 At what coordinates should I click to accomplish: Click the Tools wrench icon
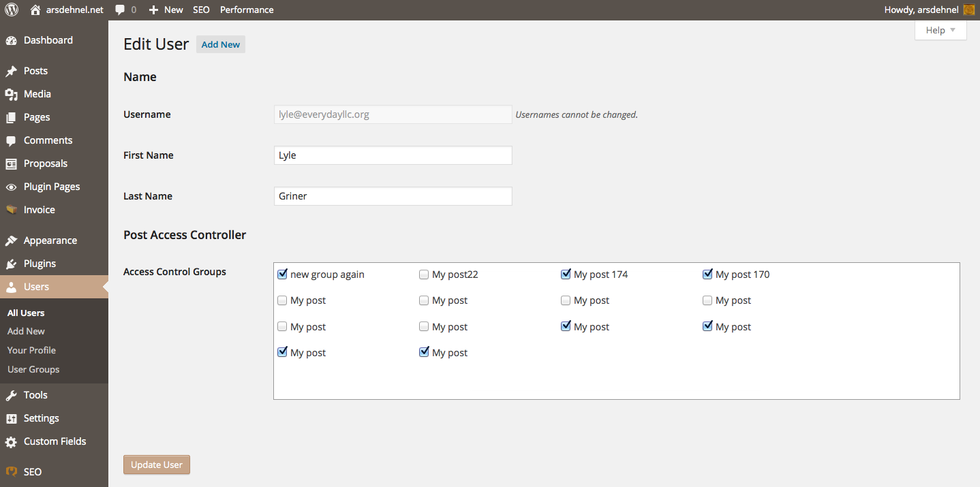[11, 396]
